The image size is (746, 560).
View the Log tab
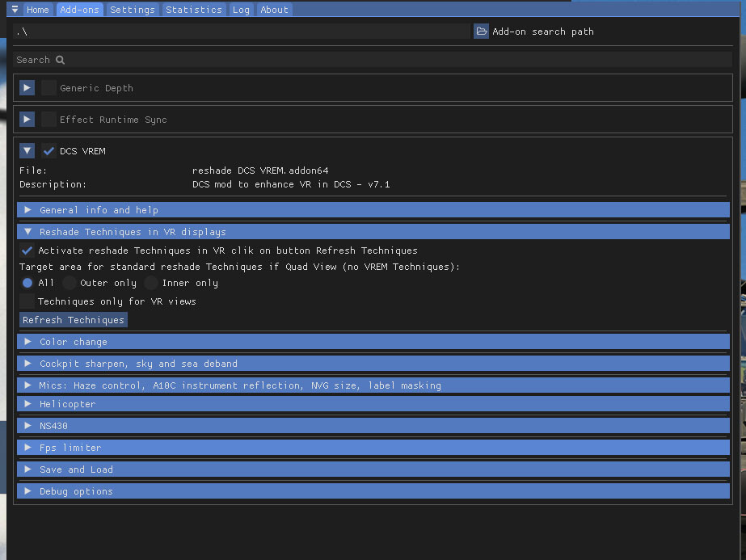(241, 10)
